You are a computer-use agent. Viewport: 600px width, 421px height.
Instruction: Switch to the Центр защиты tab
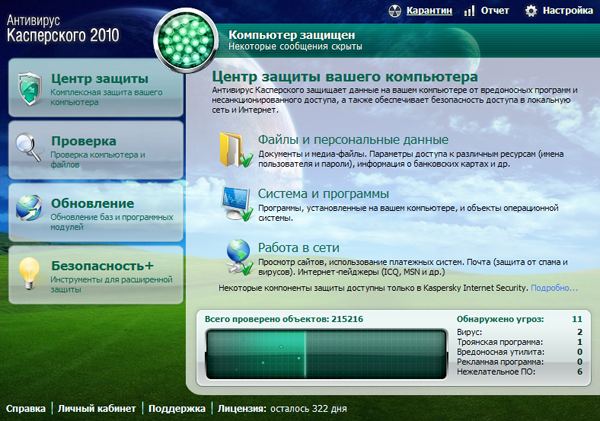coord(96,88)
